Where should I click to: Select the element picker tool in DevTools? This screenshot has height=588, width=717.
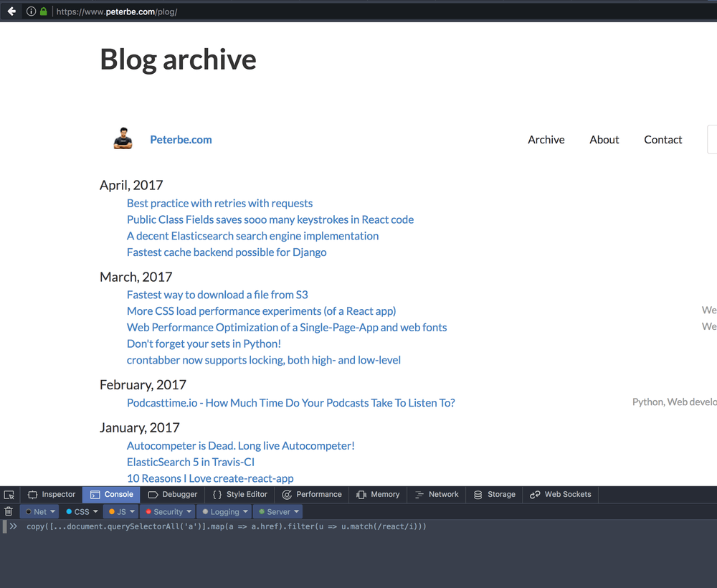click(9, 494)
